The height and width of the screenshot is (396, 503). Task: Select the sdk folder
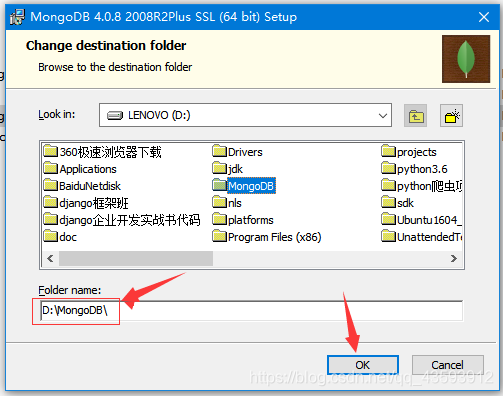point(397,203)
